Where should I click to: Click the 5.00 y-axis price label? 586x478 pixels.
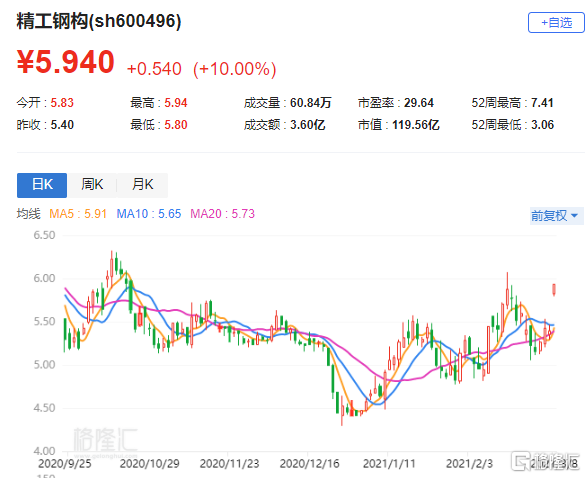[x=44, y=365]
